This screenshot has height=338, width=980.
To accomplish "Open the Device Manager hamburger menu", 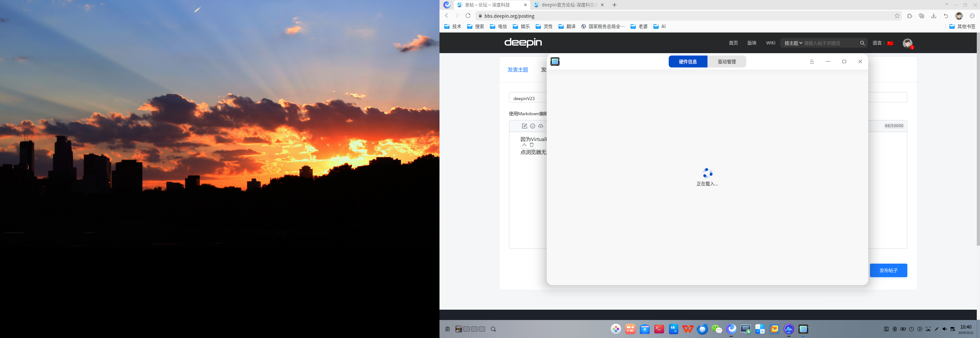I will (812, 62).
